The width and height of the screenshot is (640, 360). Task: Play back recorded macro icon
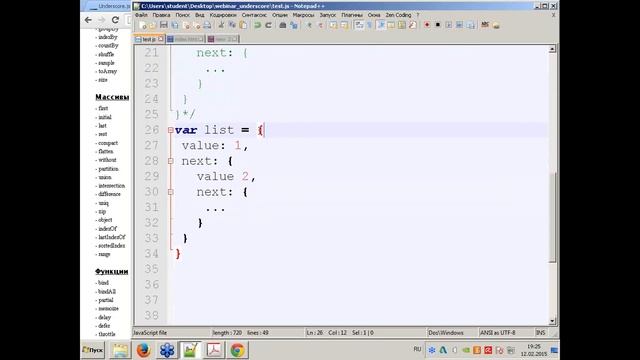pos(449,25)
